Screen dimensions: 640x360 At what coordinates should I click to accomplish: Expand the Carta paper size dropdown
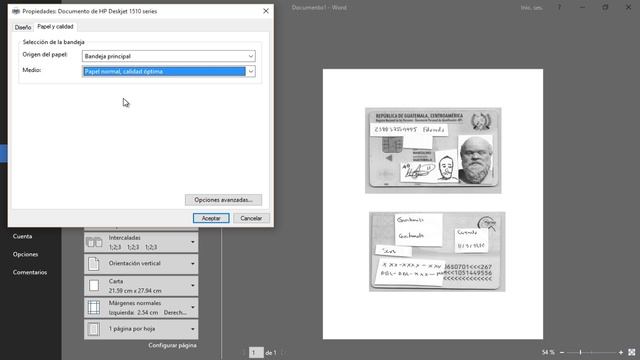tap(141, 286)
